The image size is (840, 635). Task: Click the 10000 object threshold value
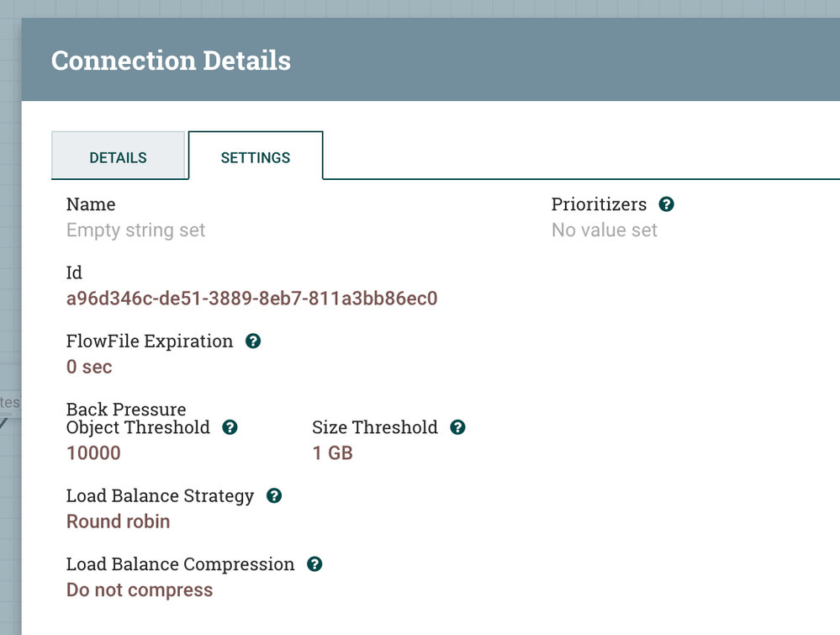tap(93, 453)
